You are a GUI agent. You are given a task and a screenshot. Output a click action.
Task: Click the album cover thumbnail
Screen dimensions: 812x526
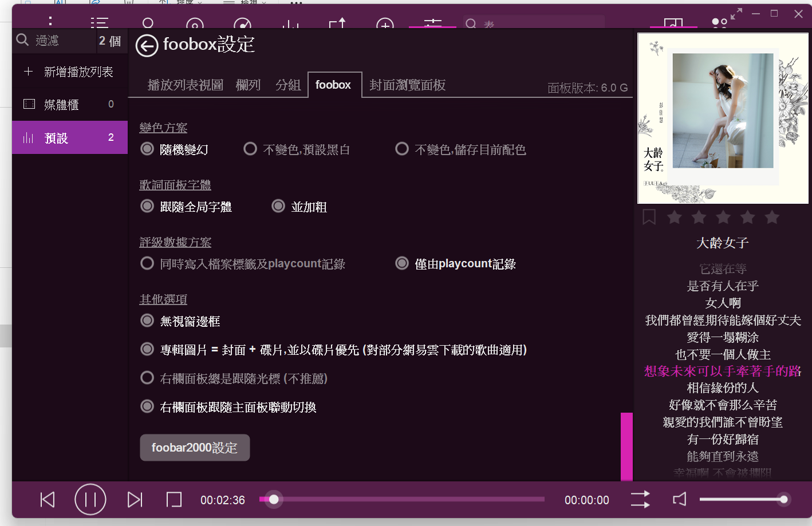tap(723, 118)
